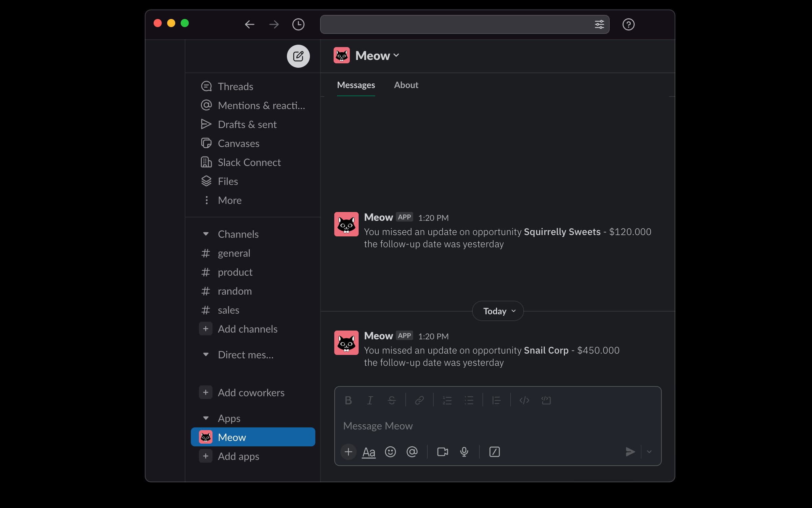This screenshot has width=812, height=508.
Task: Click the Meow cat icon in header
Action: [341, 55]
